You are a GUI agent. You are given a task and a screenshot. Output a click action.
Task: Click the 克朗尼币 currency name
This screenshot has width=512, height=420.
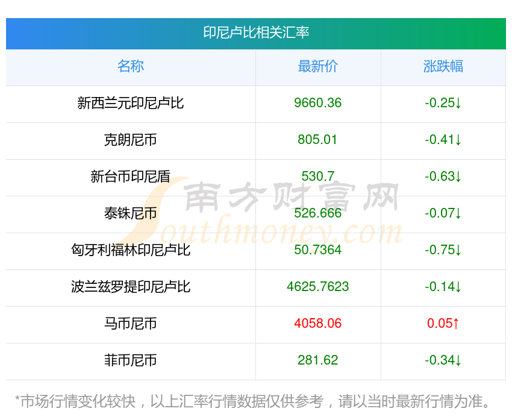click(131, 140)
